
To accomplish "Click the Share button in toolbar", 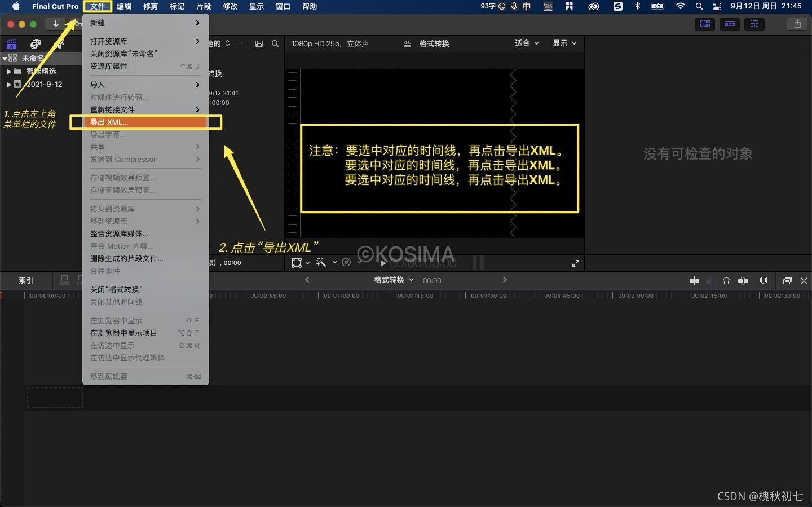I will (797, 24).
